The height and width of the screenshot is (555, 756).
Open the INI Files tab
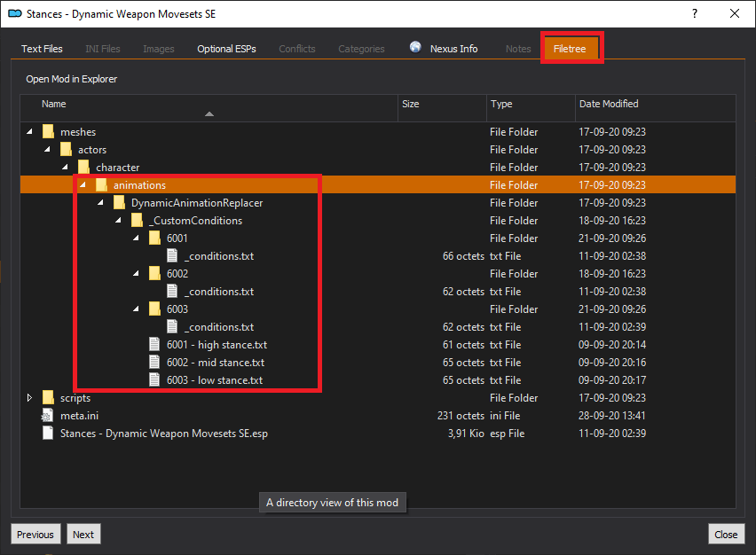(x=103, y=49)
